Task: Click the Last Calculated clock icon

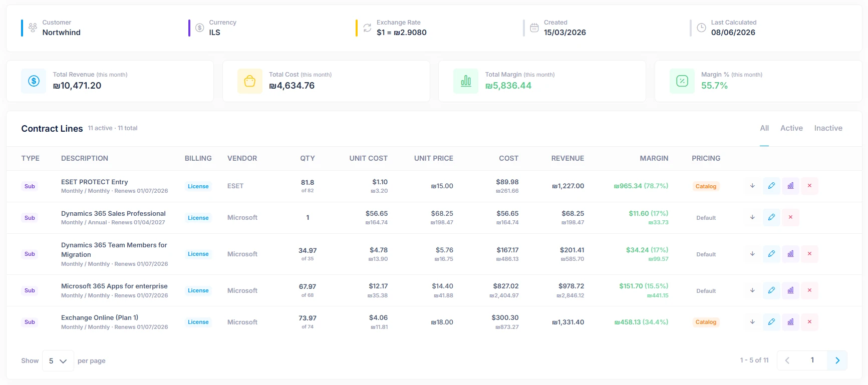Action: (702, 28)
